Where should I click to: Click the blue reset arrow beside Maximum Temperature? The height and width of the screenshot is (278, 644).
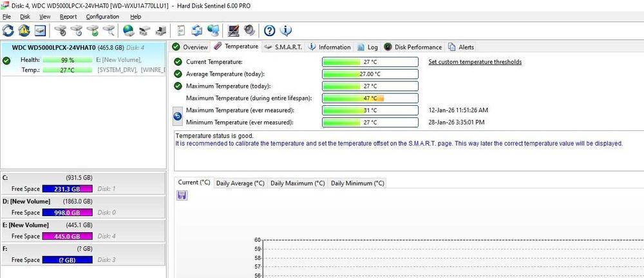click(x=178, y=116)
